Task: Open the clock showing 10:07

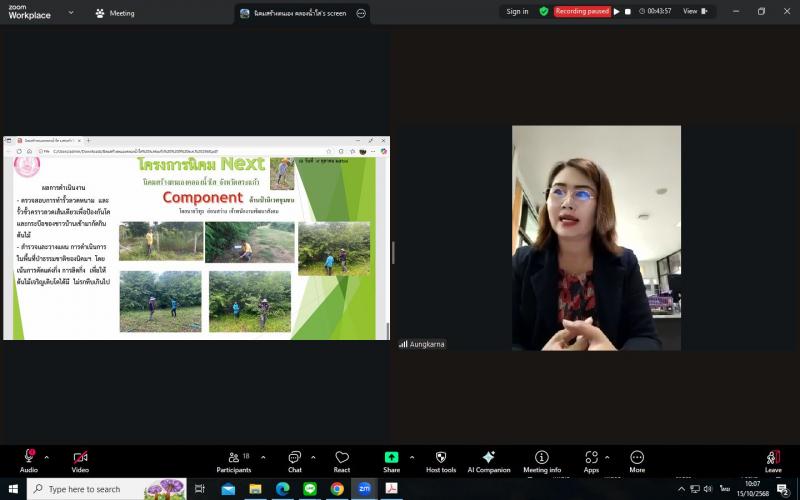Action: [x=753, y=489]
